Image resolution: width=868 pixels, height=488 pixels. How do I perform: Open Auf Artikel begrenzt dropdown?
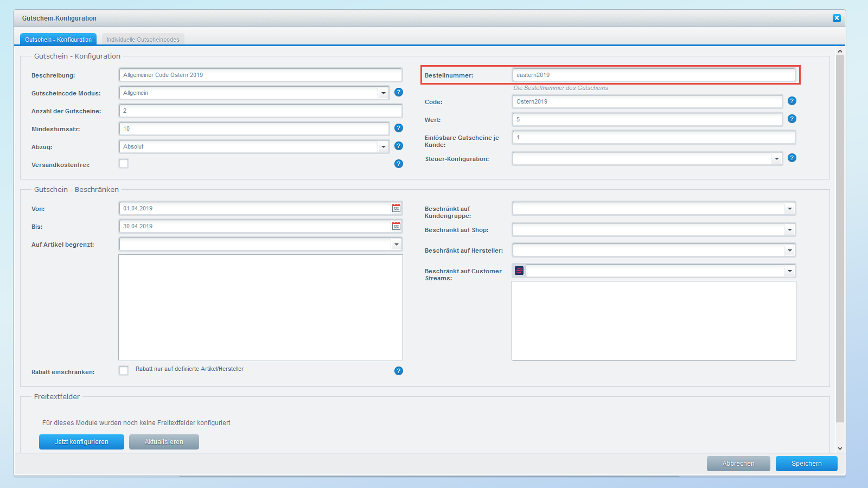click(397, 245)
